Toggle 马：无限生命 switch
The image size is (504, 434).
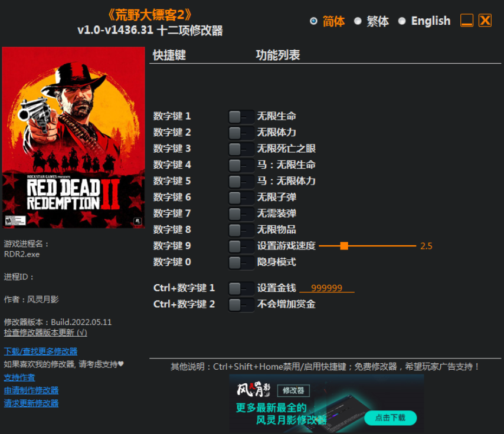[x=241, y=165]
